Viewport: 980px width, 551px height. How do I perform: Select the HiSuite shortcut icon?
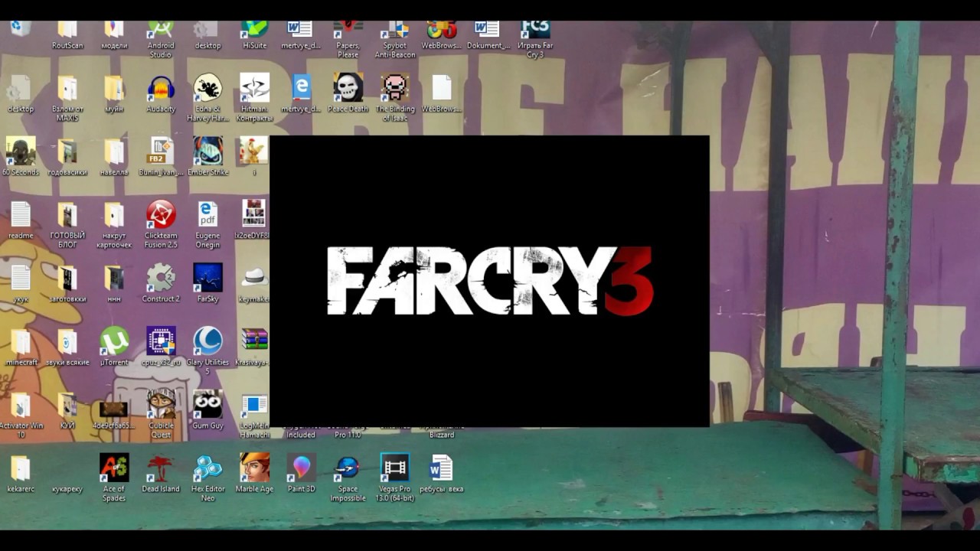(254, 35)
